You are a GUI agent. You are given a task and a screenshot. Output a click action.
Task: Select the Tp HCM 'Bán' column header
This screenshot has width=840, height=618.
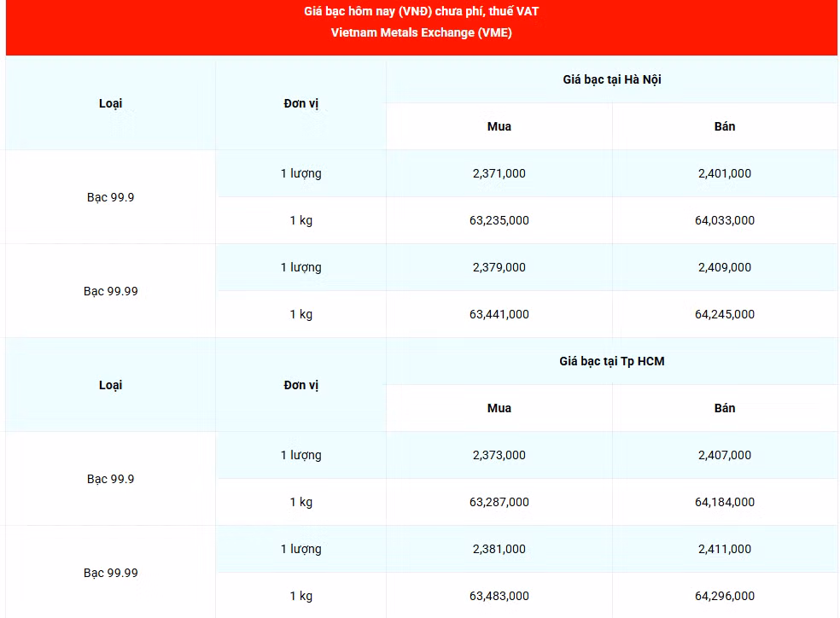[725, 408]
